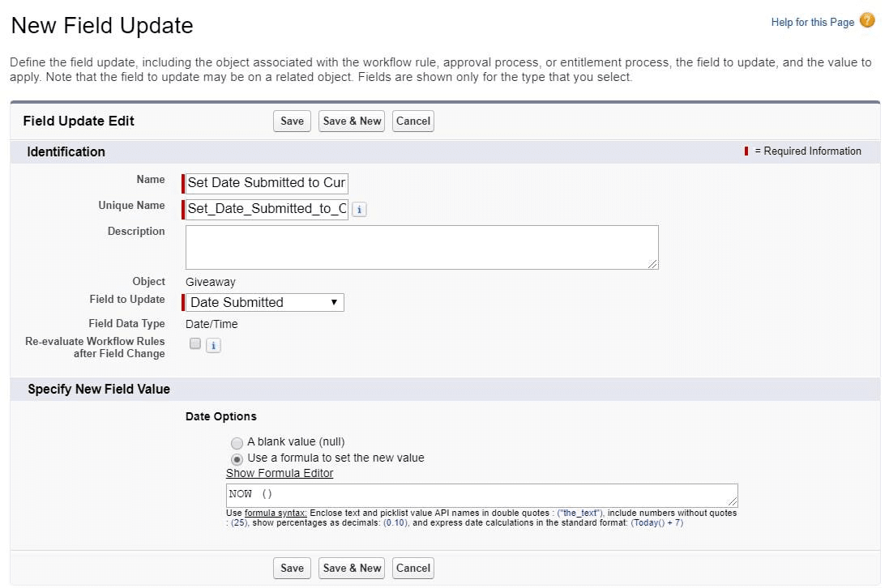Image resolution: width=889 pixels, height=588 pixels.
Task: Select the "A blank value (null)" radio button
Action: tap(237, 443)
